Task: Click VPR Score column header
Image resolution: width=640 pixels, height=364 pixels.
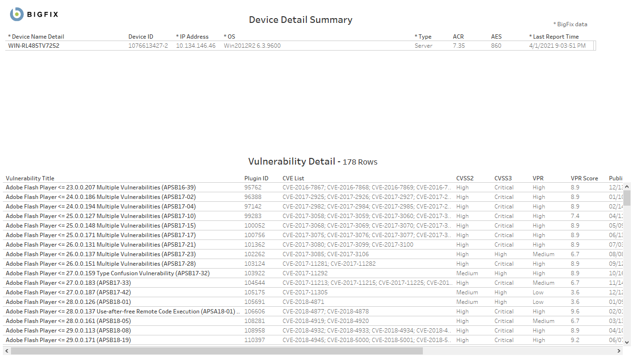Action: click(584, 178)
